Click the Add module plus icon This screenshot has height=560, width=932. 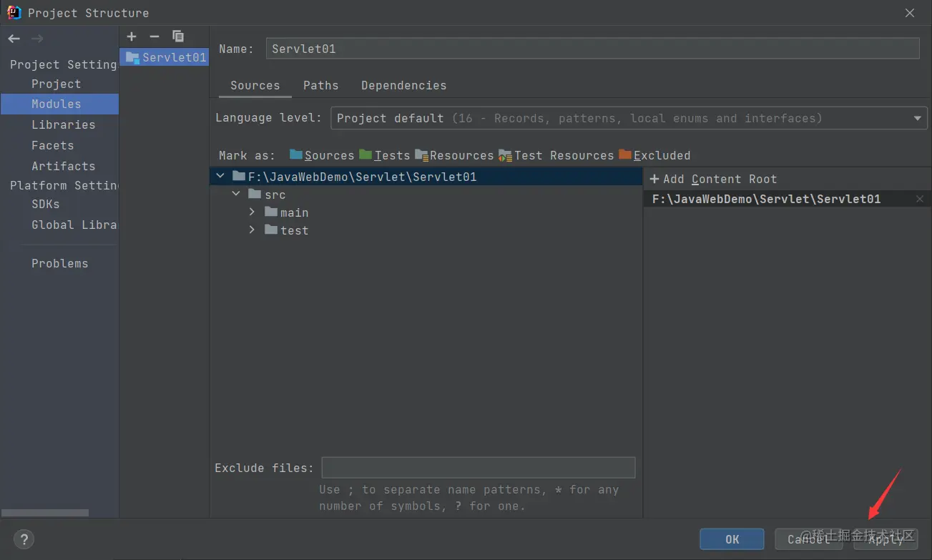pyautogui.click(x=132, y=36)
